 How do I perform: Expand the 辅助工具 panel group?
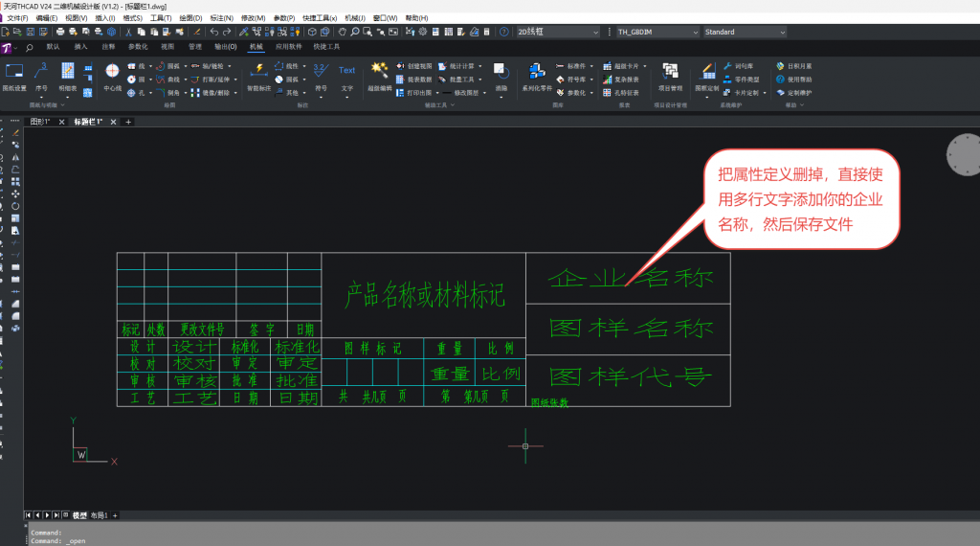pyautogui.click(x=439, y=105)
